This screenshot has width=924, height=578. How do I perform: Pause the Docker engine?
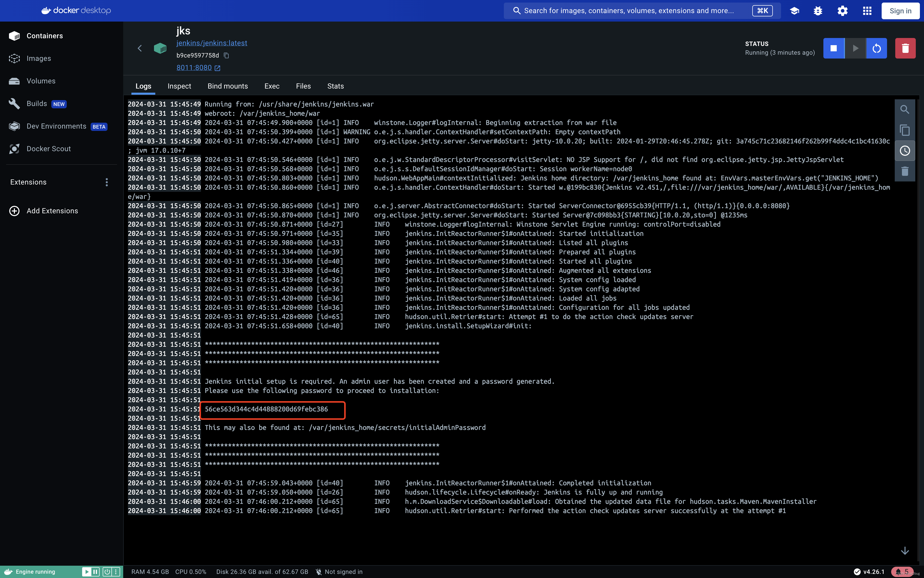coord(95,572)
